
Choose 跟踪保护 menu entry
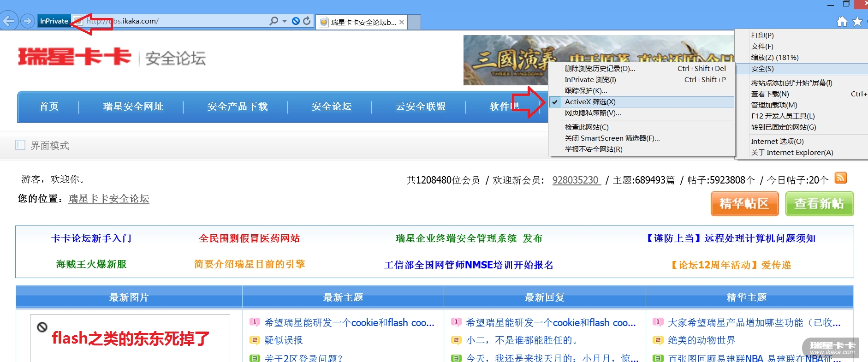pos(642,91)
